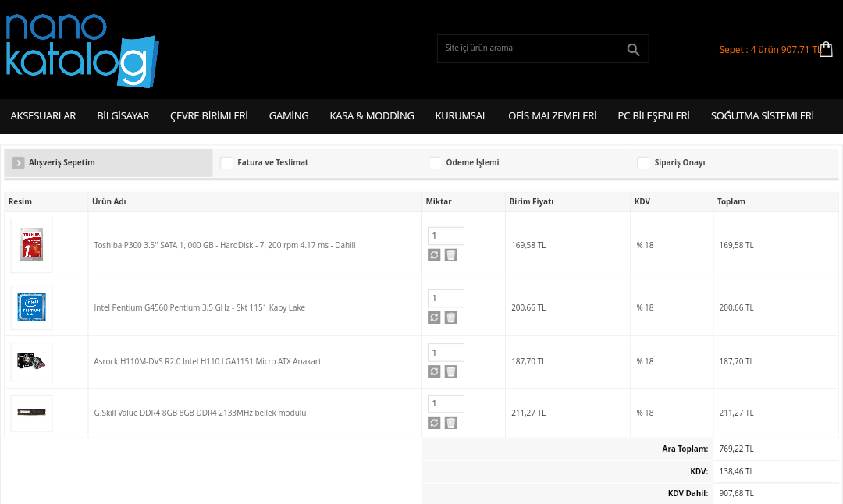
Task: Click quantity field for Asrock H110M-DVS
Action: [446, 353]
